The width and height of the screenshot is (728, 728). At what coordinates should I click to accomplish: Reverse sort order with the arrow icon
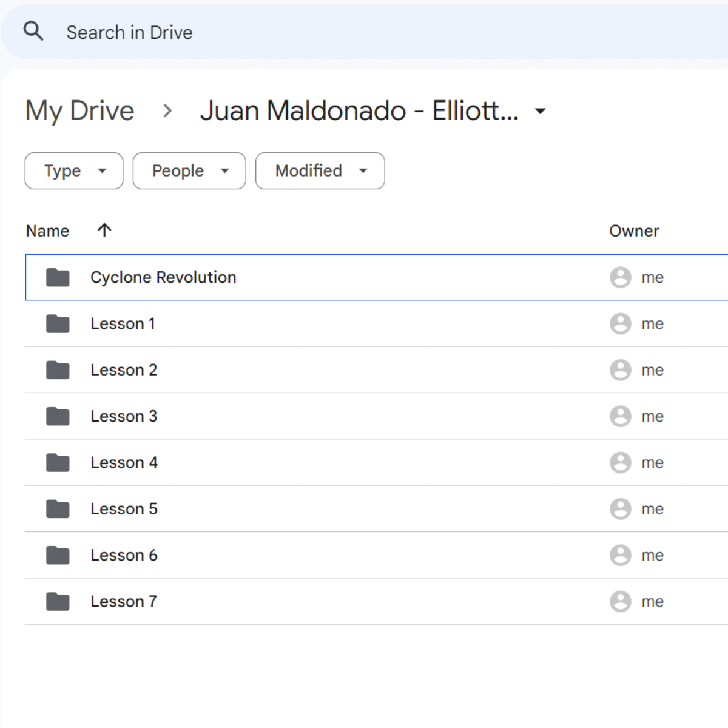pyautogui.click(x=104, y=231)
